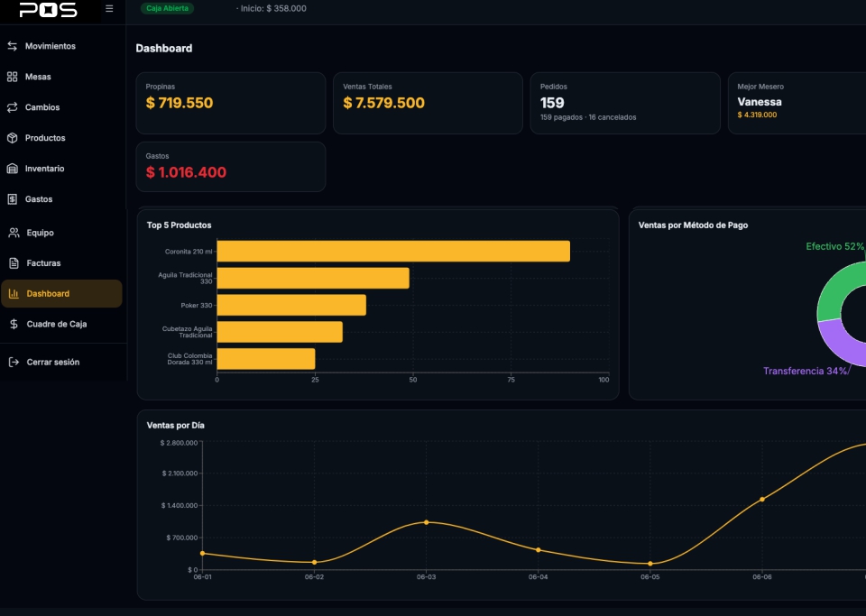Click the 06-03 data point
Image resolution: width=866 pixels, height=616 pixels.
[427, 522]
